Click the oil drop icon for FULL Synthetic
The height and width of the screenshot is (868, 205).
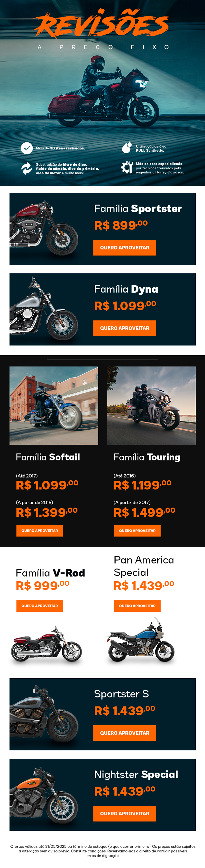pos(127,147)
